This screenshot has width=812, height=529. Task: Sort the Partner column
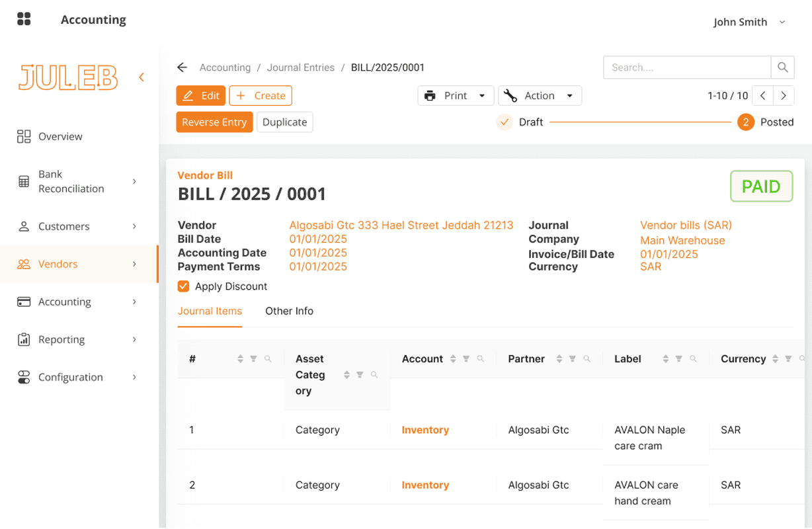point(559,359)
